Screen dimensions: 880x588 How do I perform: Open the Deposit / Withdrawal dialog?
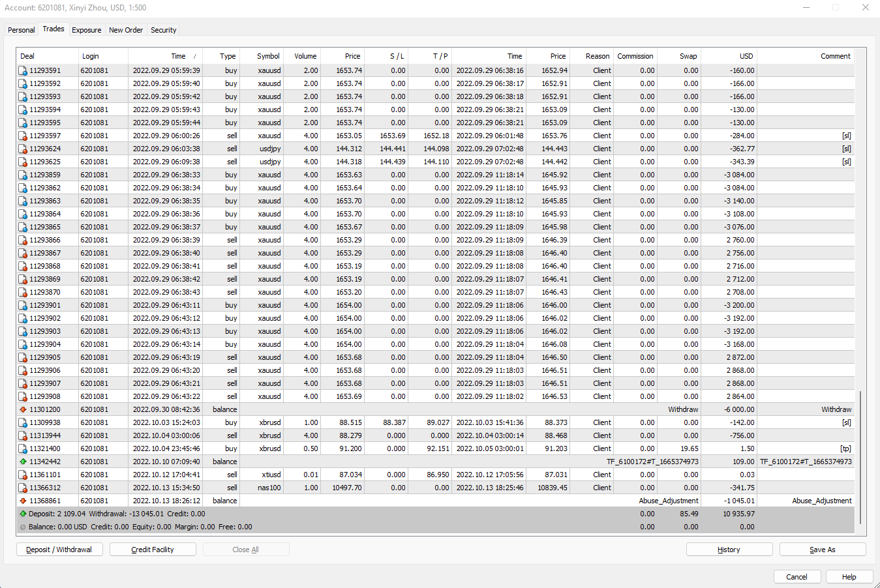pyautogui.click(x=59, y=550)
